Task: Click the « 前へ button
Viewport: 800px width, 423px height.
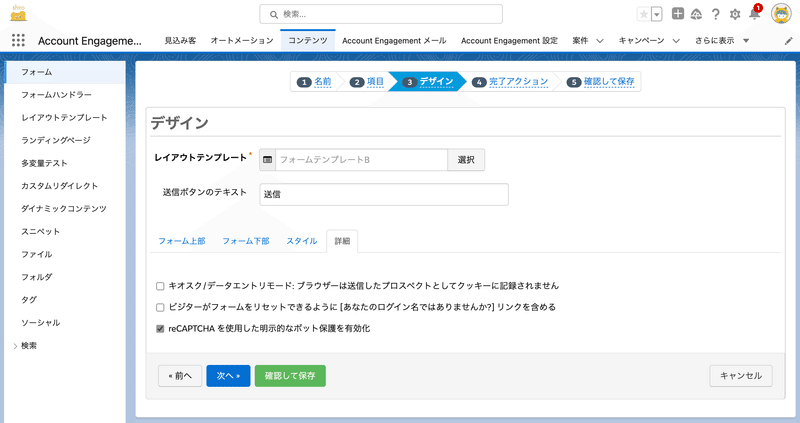Action: [180, 376]
